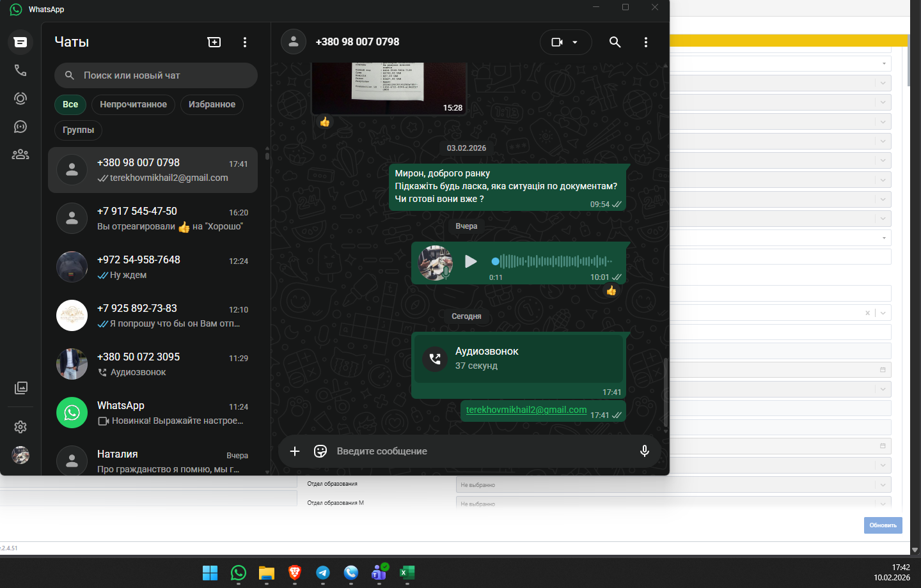Click the thumbs-up reaction under the photo
The width and height of the screenshot is (921, 588).
pos(325,122)
